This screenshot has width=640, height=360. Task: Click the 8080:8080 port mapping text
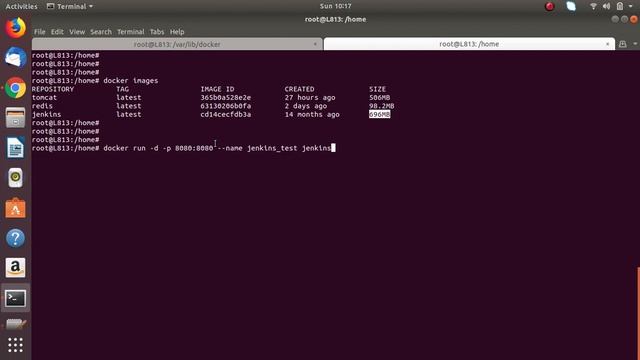coord(194,148)
